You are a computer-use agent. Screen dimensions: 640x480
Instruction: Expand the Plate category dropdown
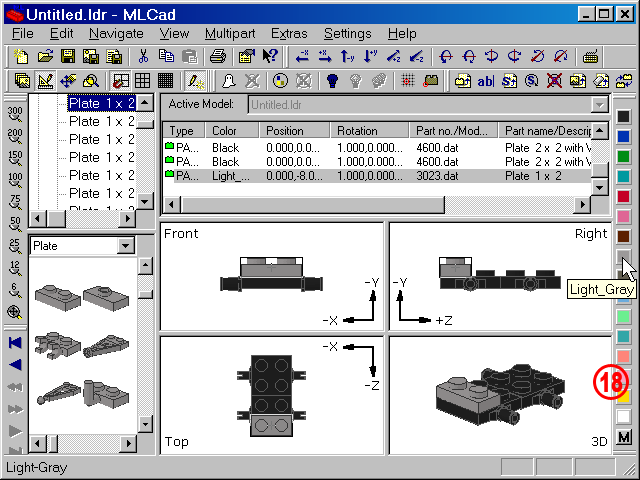click(x=125, y=246)
